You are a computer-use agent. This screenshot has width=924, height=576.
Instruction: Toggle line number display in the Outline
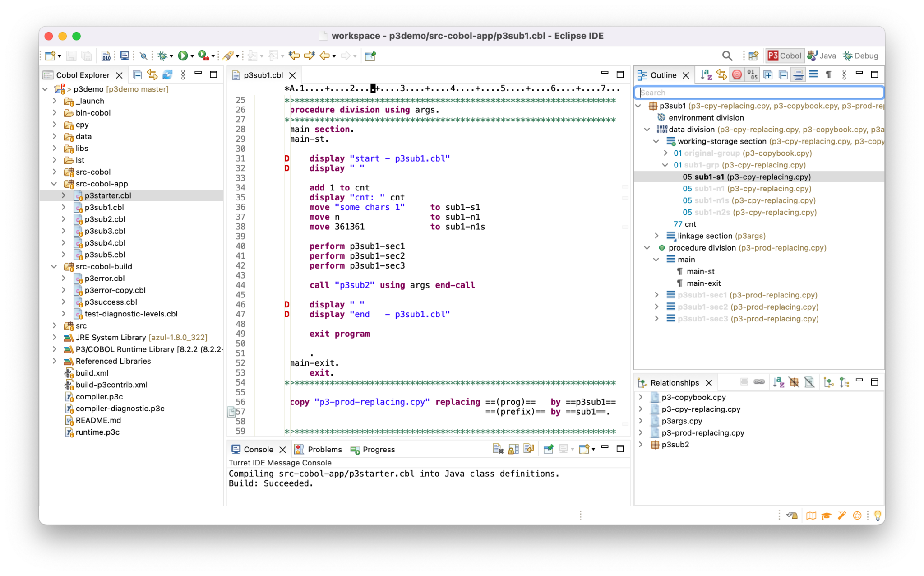click(x=752, y=75)
